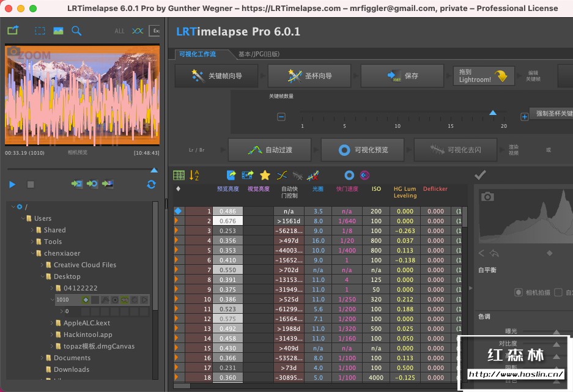
Task: Click the green export sequence icon
Action: pyautogui.click(x=13, y=31)
